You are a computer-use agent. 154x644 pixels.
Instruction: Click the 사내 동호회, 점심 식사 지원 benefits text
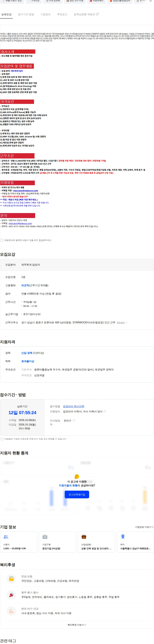click(46, 613)
